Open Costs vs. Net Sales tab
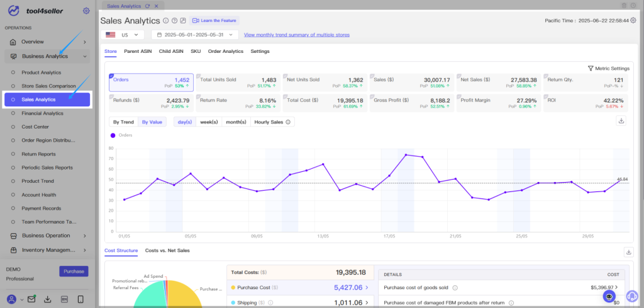 [x=167, y=250]
